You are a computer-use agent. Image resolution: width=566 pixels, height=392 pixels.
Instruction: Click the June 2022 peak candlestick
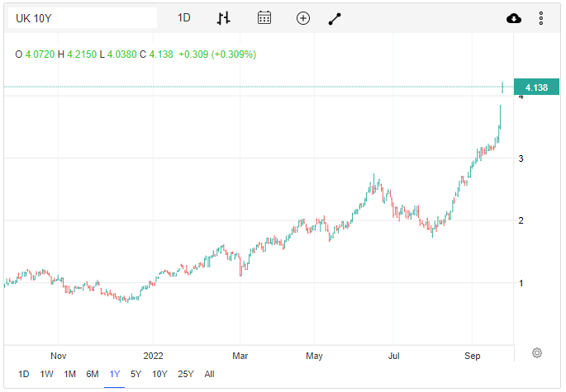(x=374, y=181)
